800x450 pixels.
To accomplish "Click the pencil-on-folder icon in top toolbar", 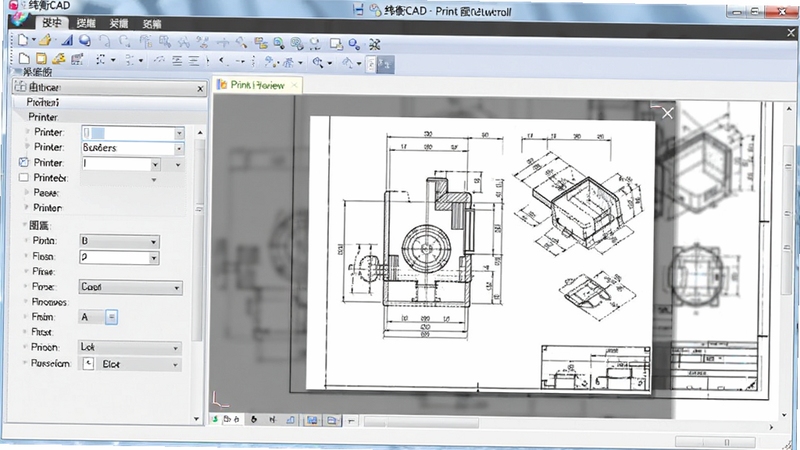I will click(45, 40).
